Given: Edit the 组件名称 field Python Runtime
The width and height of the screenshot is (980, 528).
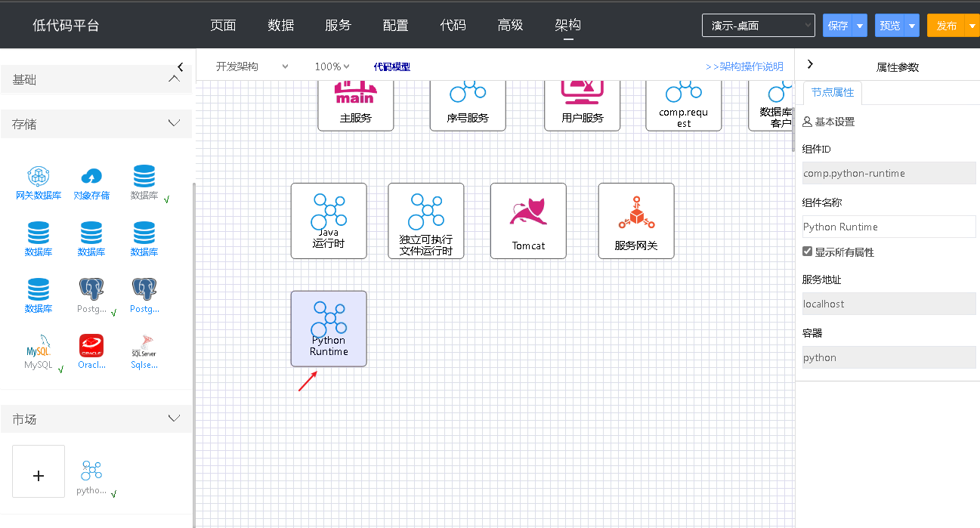Looking at the screenshot, I should [889, 227].
